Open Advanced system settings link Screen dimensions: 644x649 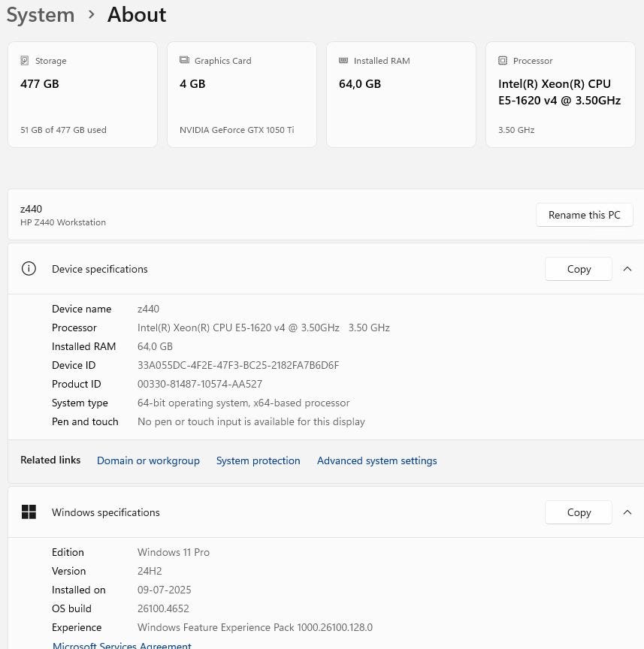376,460
